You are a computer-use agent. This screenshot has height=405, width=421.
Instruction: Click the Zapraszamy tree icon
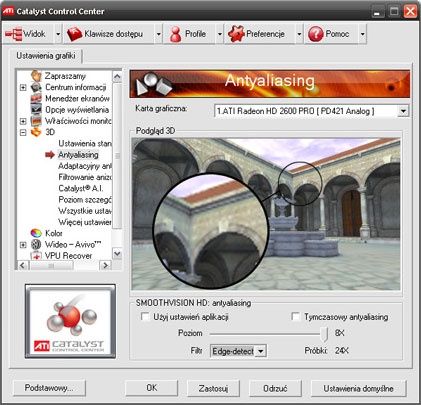(36, 76)
